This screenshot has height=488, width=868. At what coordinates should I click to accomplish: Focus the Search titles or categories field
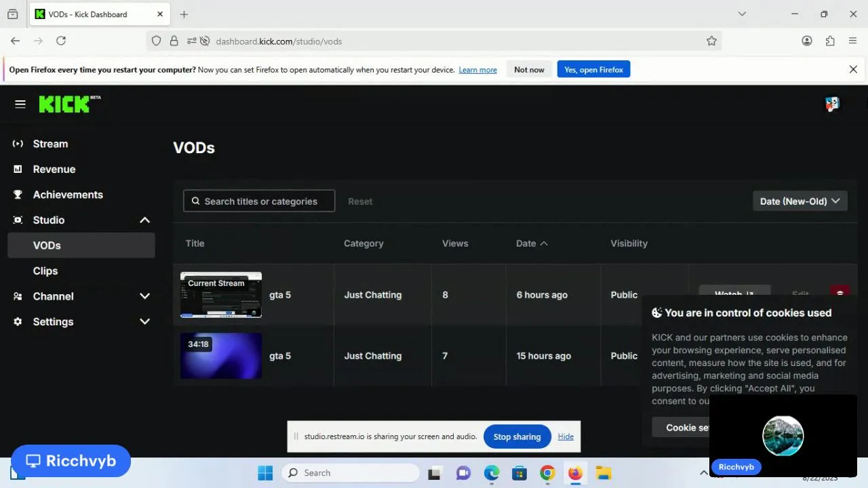coord(259,201)
